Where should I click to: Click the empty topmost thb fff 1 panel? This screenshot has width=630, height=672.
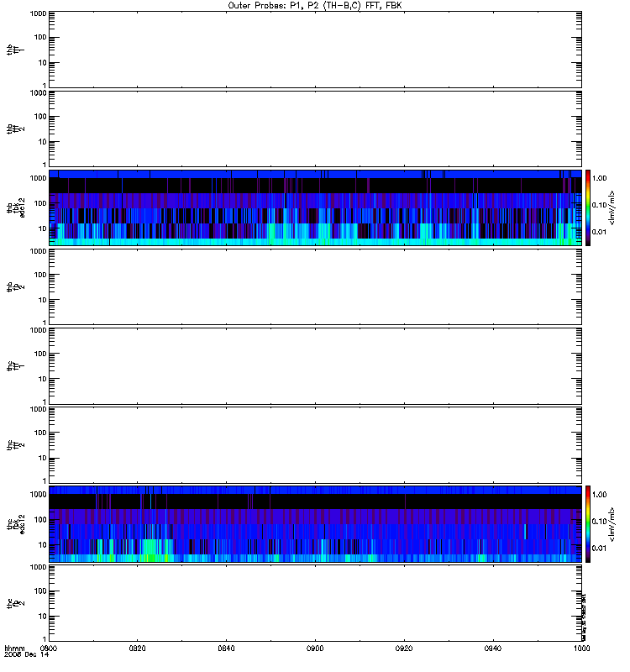click(315, 50)
